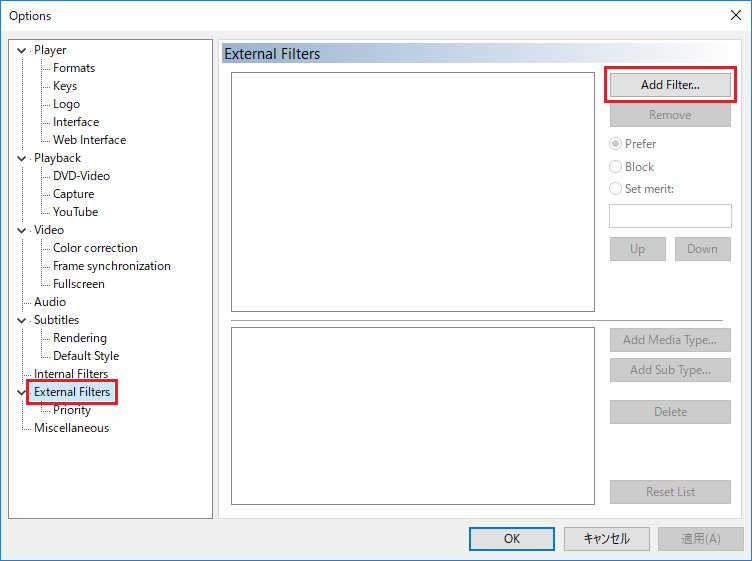Image resolution: width=752 pixels, height=561 pixels.
Task: Collapse the Subtitles tree node
Action: (x=22, y=320)
